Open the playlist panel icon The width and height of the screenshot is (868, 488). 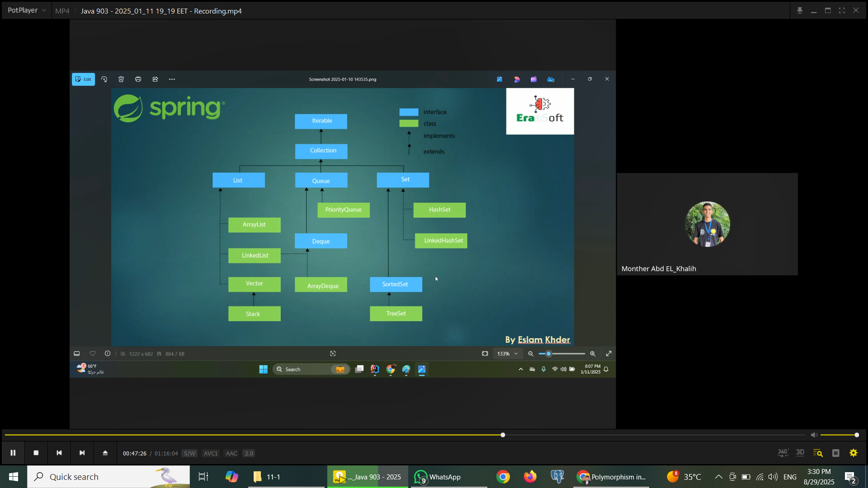836,453
